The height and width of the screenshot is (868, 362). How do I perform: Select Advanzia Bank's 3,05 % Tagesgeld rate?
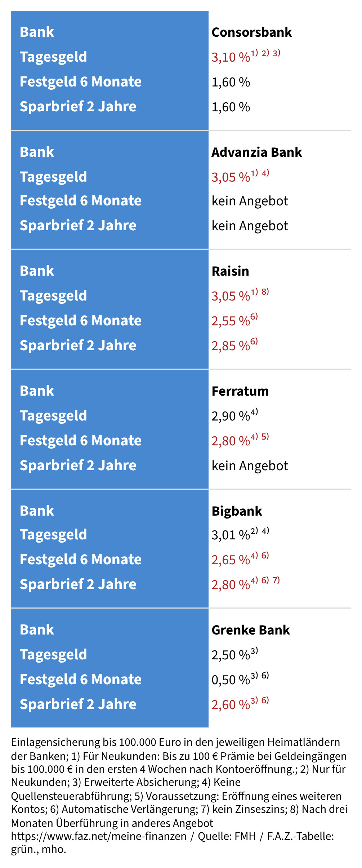click(231, 177)
